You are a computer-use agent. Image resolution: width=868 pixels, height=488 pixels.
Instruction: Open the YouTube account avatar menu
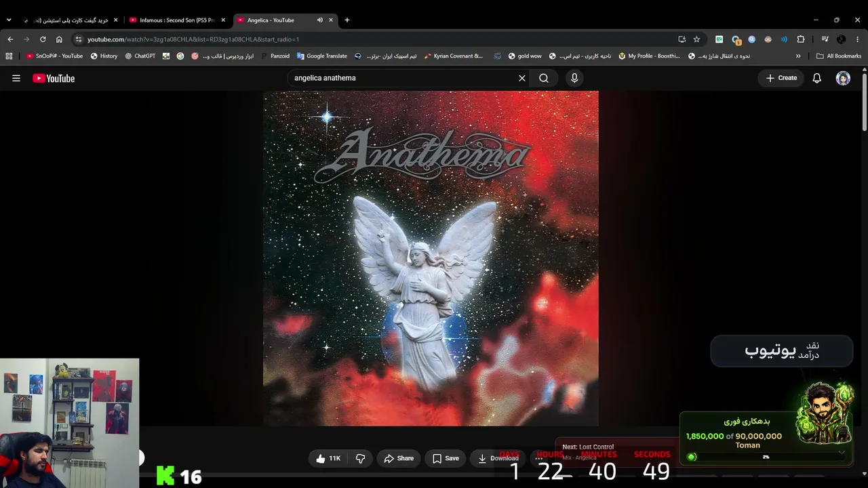click(x=843, y=78)
